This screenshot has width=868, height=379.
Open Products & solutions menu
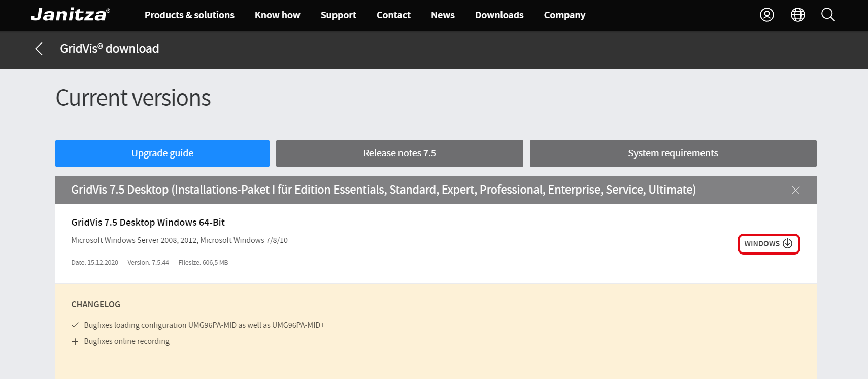tap(189, 15)
